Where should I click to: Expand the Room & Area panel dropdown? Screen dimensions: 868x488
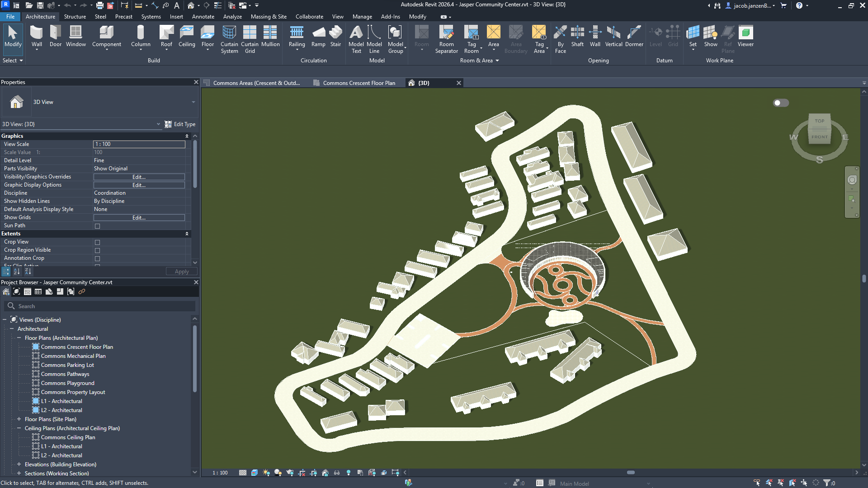[479, 61]
